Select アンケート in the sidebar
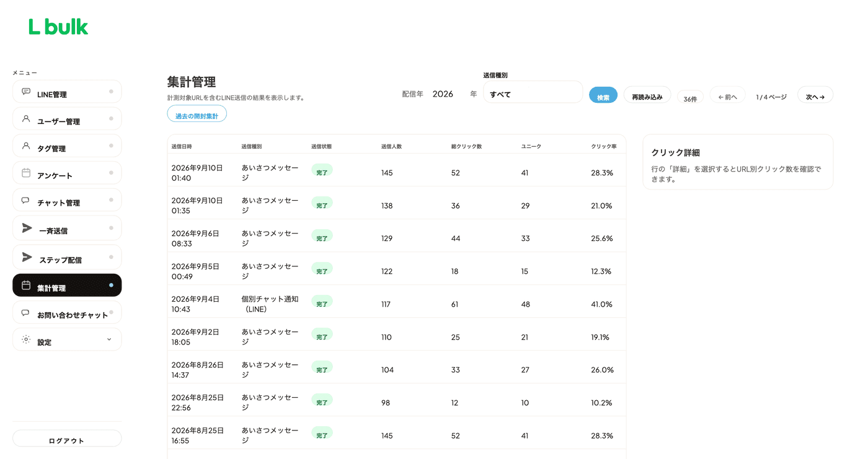 point(67,173)
